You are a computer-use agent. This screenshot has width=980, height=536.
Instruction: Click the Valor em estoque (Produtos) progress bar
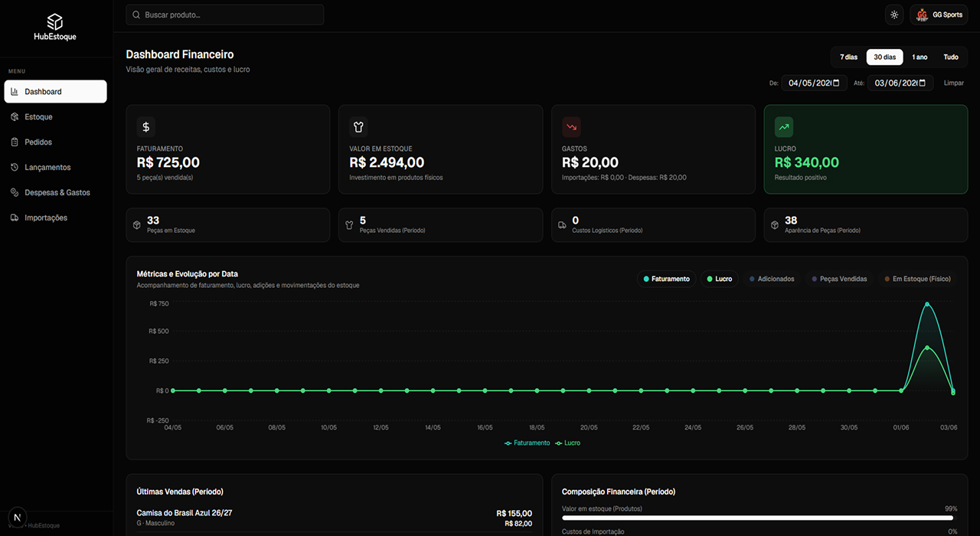coord(759,518)
